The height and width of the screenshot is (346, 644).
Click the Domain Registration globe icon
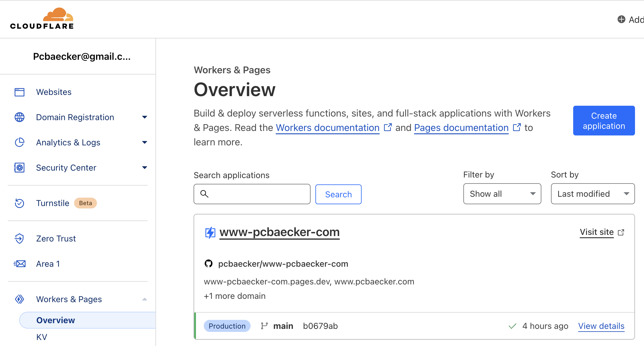click(x=20, y=117)
